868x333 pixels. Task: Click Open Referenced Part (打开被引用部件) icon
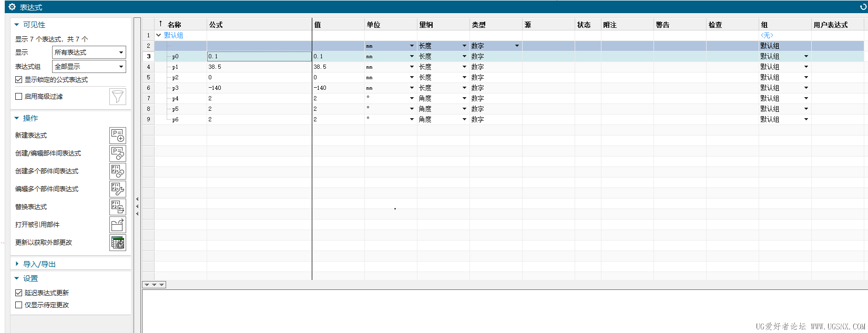118,225
